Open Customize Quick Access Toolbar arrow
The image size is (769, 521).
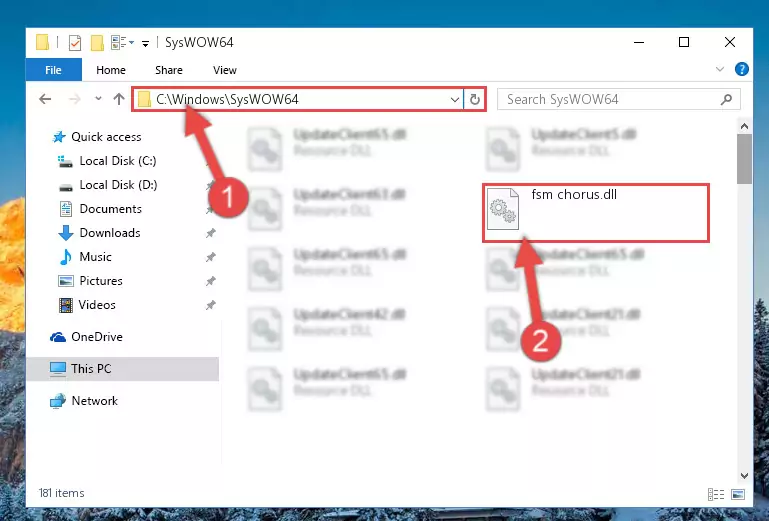[145, 44]
